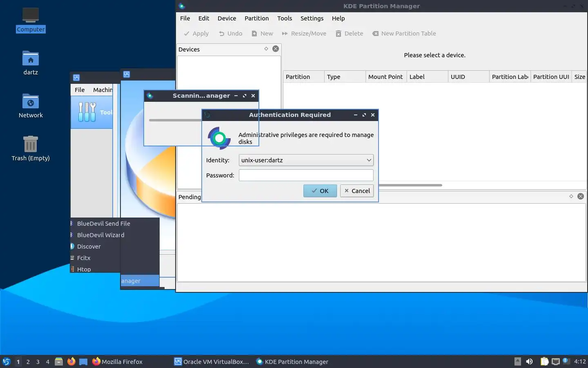Image resolution: width=588 pixels, height=368 pixels.
Task: Launch Firefox from the quick-launch icon
Action: pyautogui.click(x=71, y=361)
